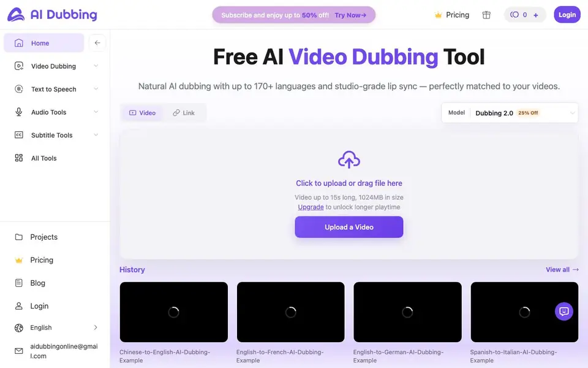The height and width of the screenshot is (368, 588).
Task: Open the chat support bubble icon
Action: coord(563,312)
